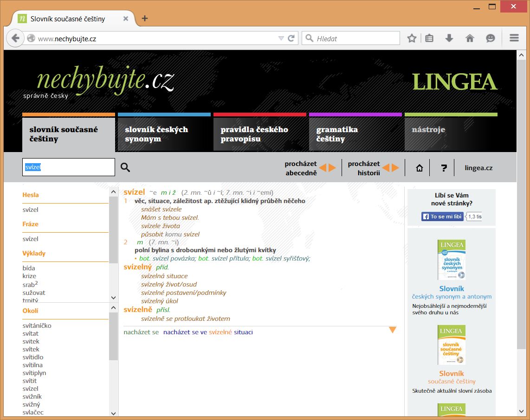Open krize in Výklady list
This screenshot has width=530, height=420.
click(29, 276)
